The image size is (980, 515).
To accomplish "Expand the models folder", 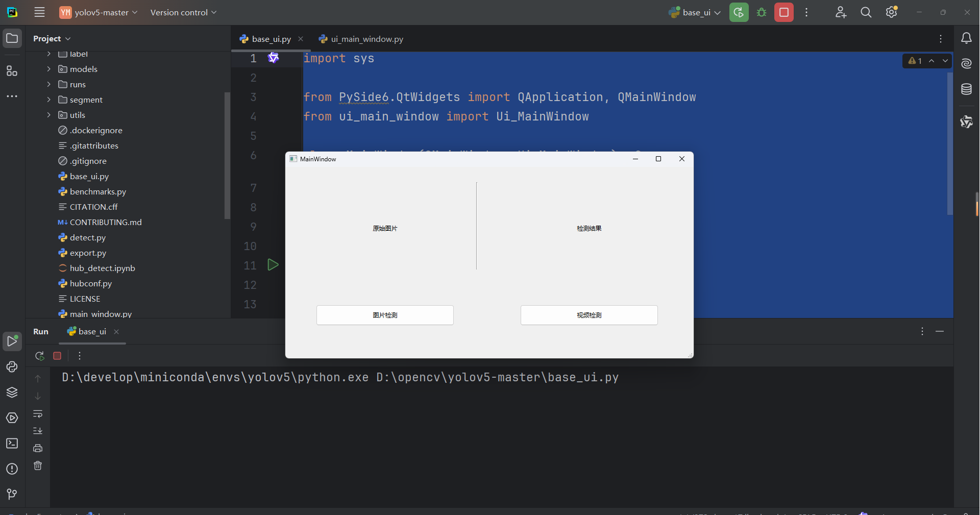I will 49,69.
